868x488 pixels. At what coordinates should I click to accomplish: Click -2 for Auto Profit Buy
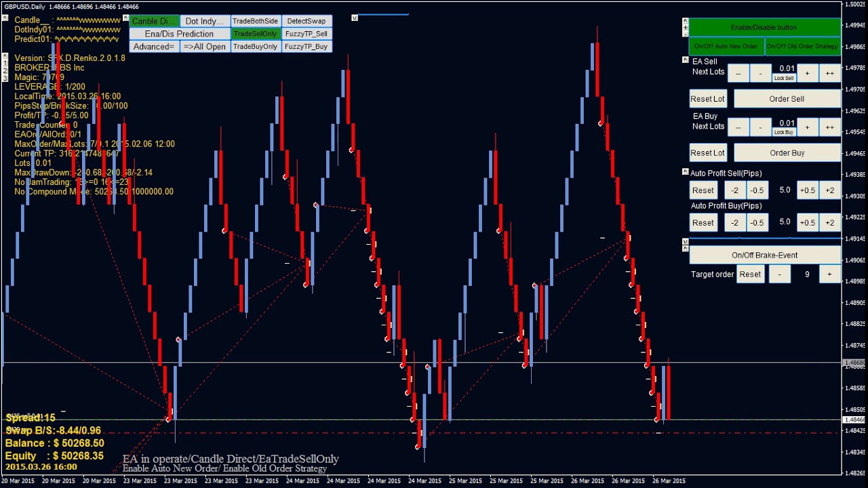click(734, 223)
